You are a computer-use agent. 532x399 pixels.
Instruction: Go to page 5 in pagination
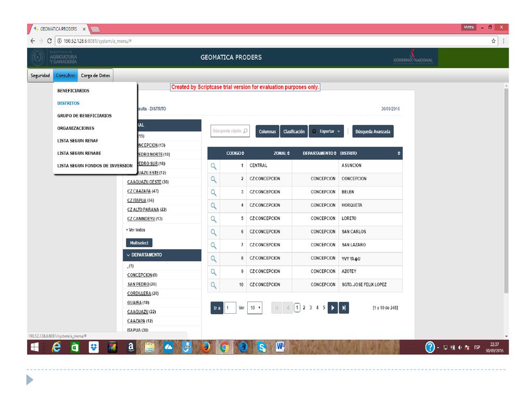point(324,308)
